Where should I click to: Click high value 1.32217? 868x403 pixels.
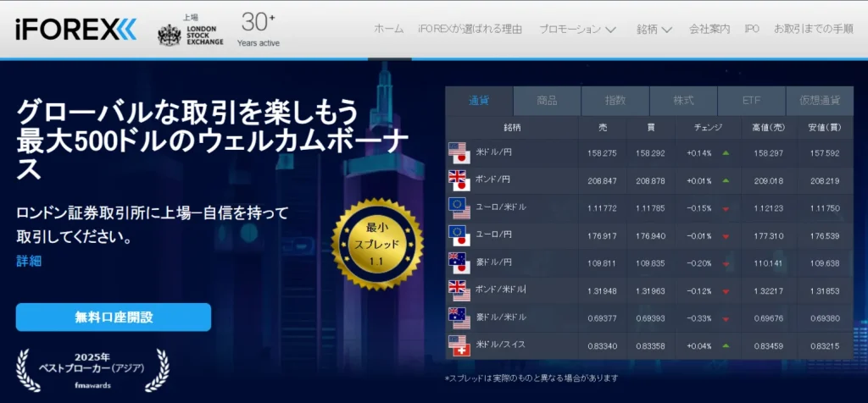[x=768, y=292]
